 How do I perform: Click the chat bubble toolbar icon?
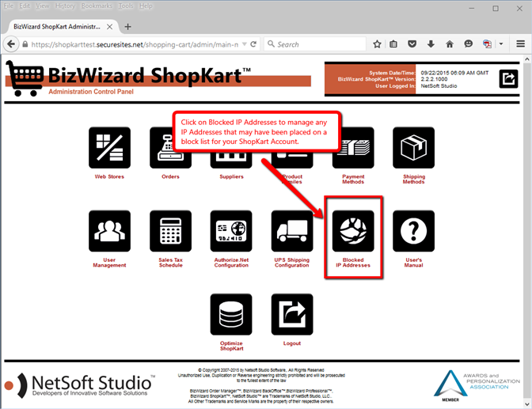point(468,44)
